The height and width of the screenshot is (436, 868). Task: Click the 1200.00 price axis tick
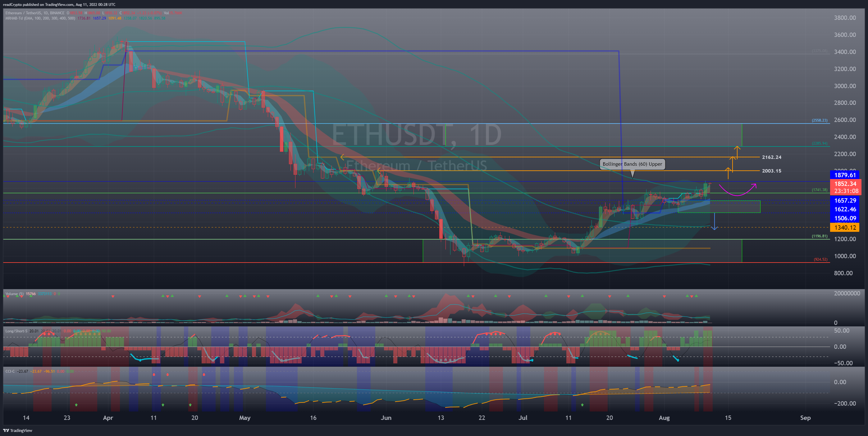(845, 239)
